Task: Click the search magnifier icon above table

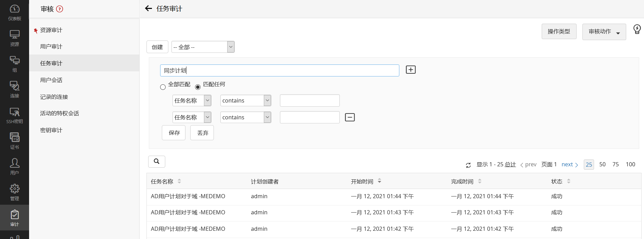Action: (157, 162)
